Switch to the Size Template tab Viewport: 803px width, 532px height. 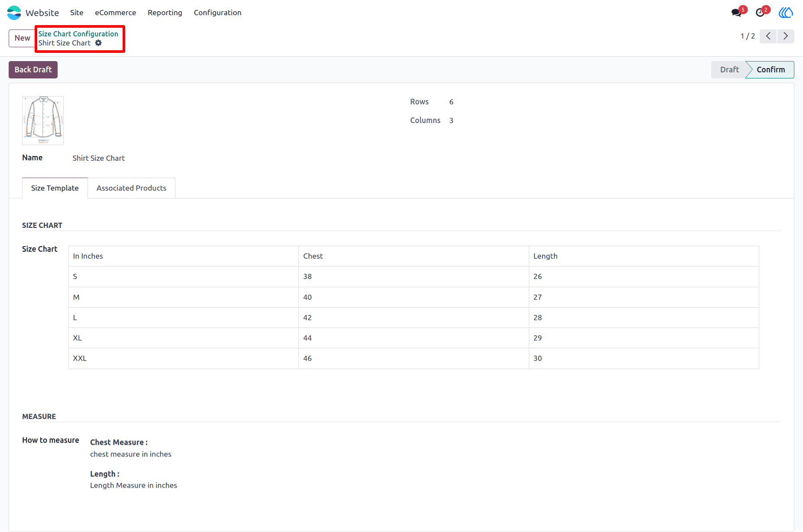[x=55, y=188]
